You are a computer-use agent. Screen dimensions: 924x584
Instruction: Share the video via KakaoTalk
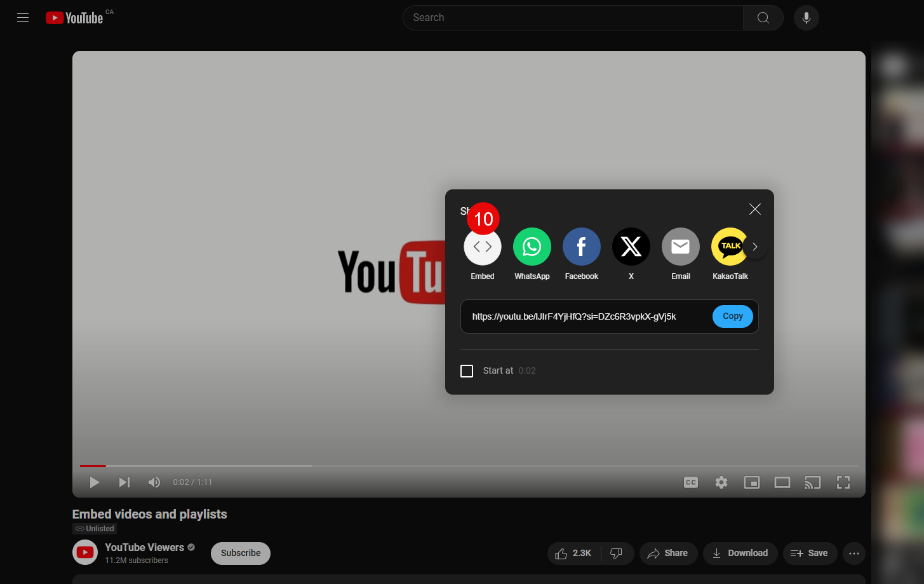pyautogui.click(x=730, y=247)
